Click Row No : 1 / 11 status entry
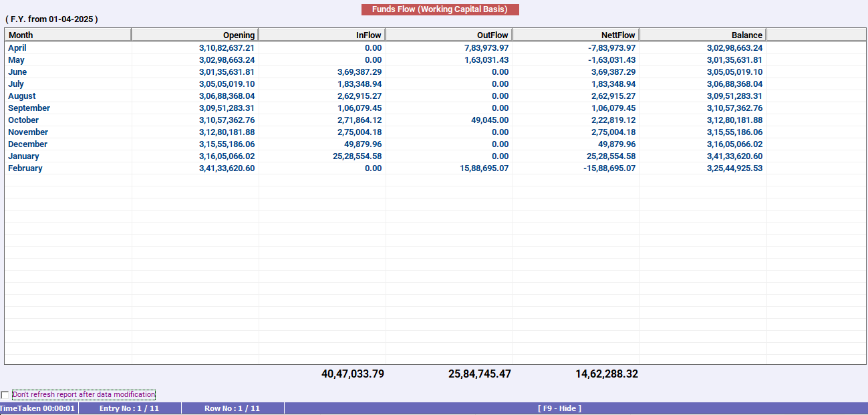Viewport: 868px width, 415px height. click(232, 408)
